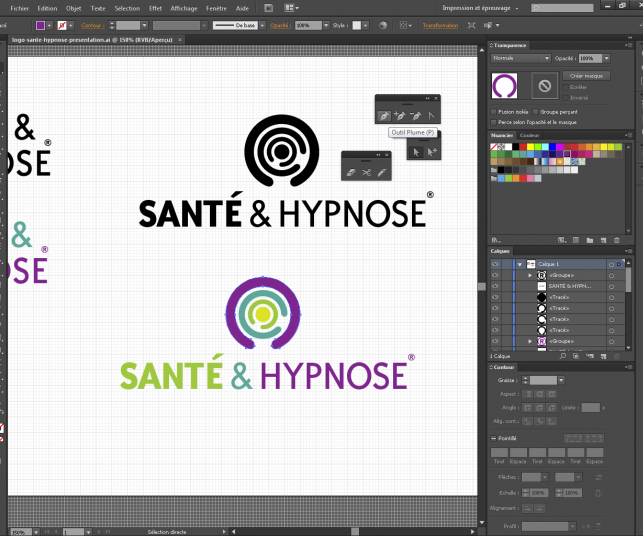Image resolution: width=643 pixels, height=536 pixels.
Task: Collapse the Calque 1 layer tree
Action: click(520, 264)
